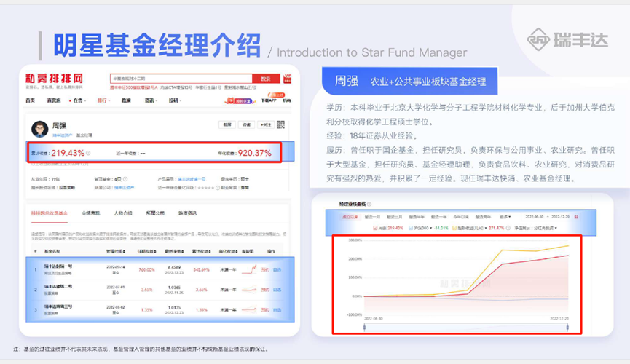Click the +关注 follow button
Viewport: 630px width, 364px height.
coord(265,125)
